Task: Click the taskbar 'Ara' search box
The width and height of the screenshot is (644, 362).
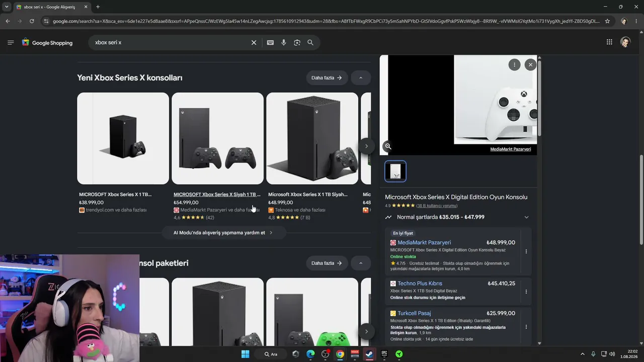Action: pos(271,354)
